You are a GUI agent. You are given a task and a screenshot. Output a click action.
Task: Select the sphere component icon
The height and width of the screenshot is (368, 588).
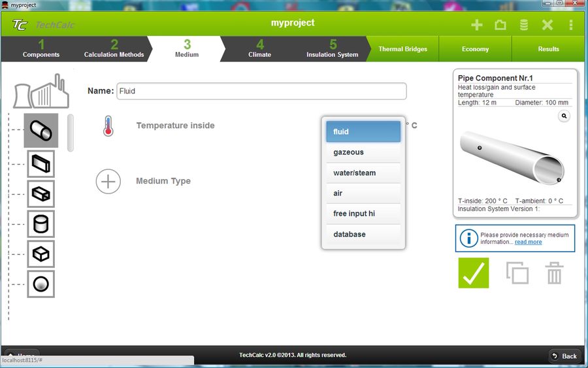(x=41, y=284)
